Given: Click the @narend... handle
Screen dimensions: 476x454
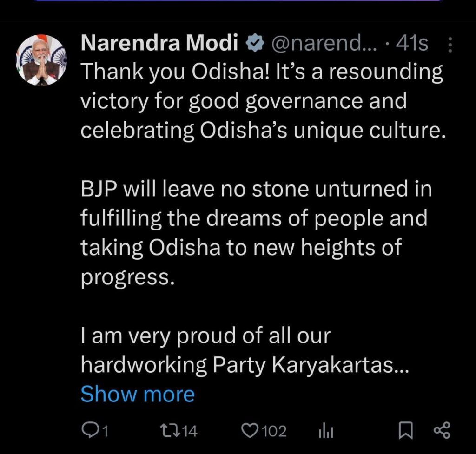Looking at the screenshot, I should pos(320,44).
